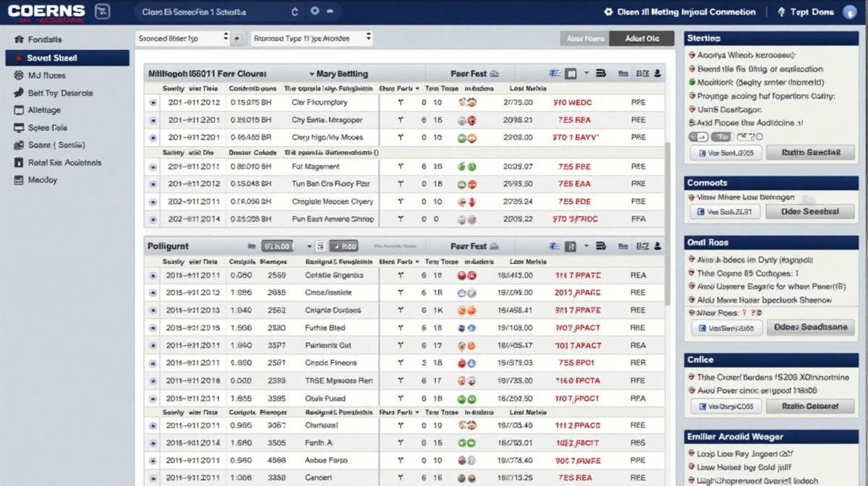Click Odber Seadtsane button in Ontl Roos
The height and width of the screenshot is (486, 868).
[x=812, y=328]
